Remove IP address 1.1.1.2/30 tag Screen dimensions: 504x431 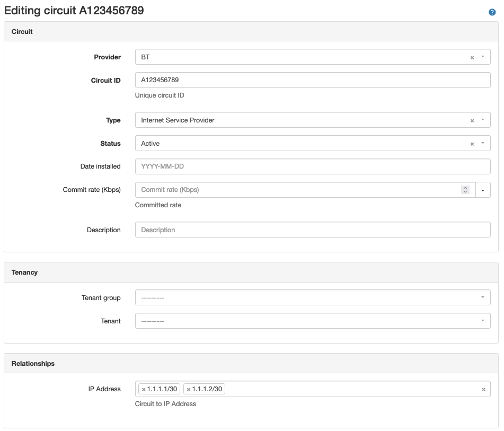pos(189,390)
